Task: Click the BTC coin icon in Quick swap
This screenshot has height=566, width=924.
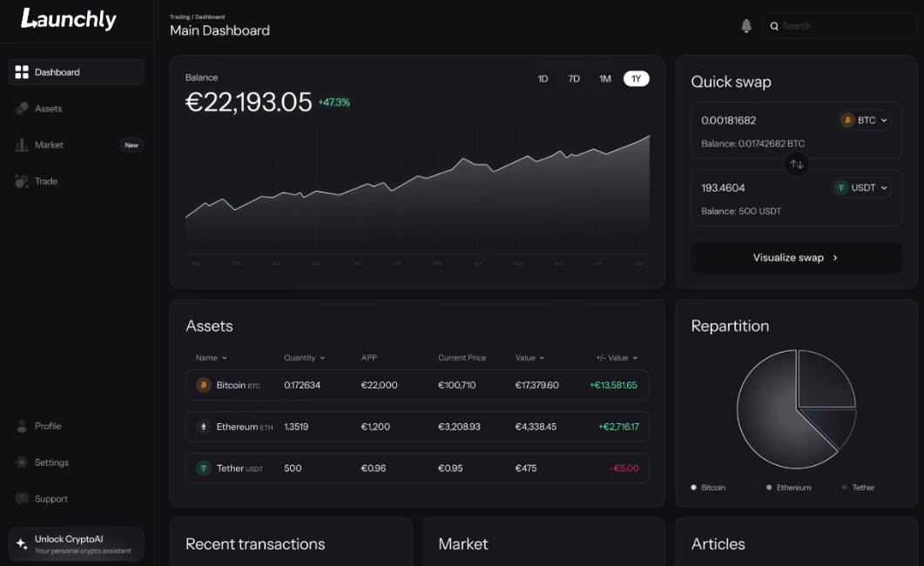Action: coord(847,120)
